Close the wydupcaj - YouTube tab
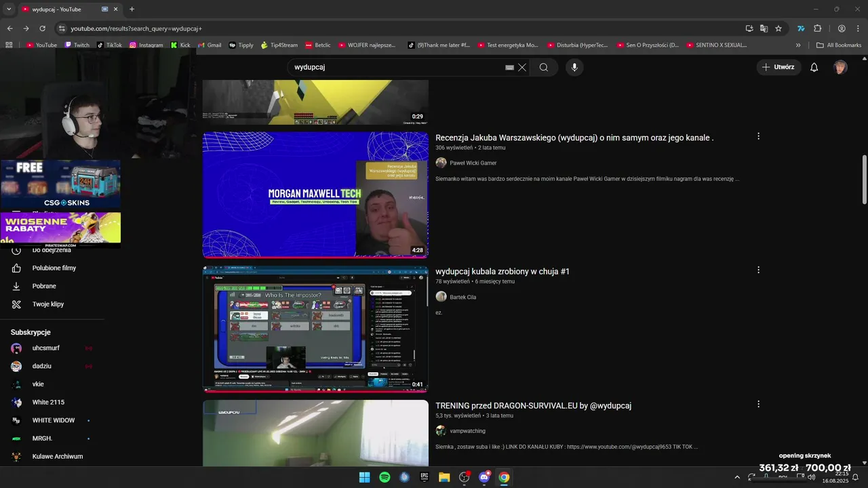 coord(116,9)
